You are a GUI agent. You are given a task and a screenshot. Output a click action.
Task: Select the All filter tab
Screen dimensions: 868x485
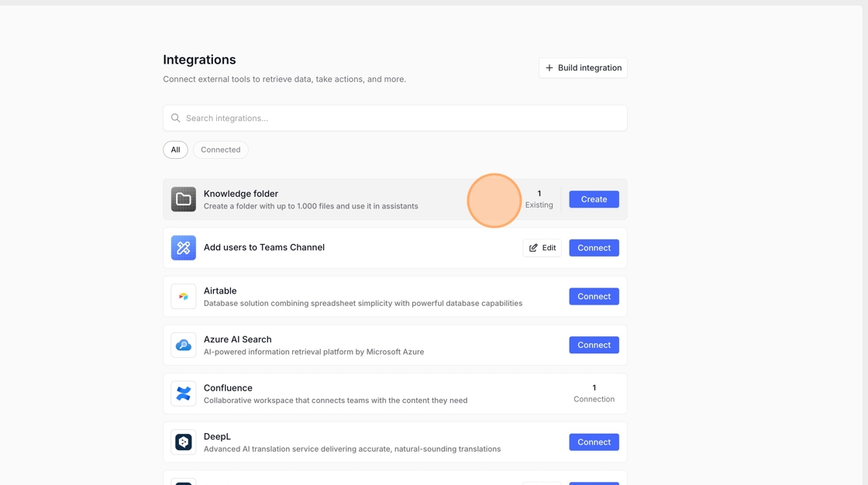pos(175,150)
